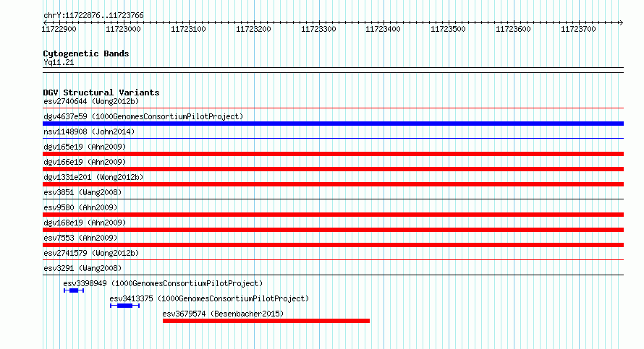Select variant esv9580 (Ahn2009) label

[80, 207]
